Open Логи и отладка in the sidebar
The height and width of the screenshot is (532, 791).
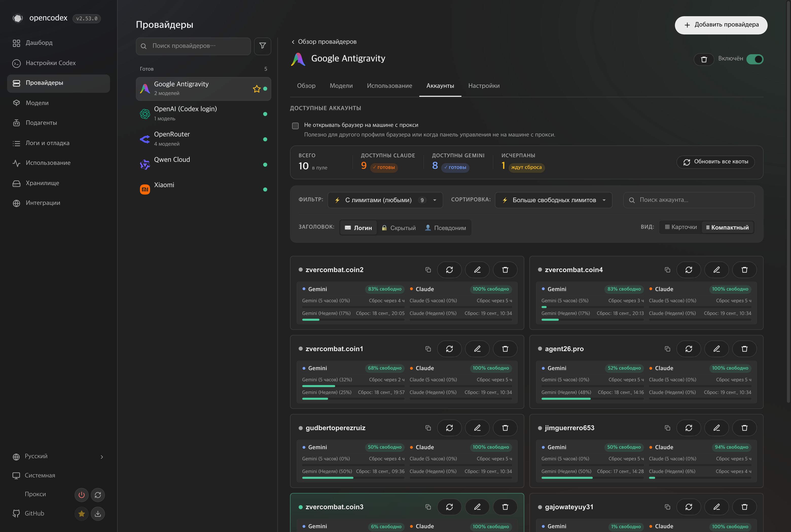coord(58,143)
